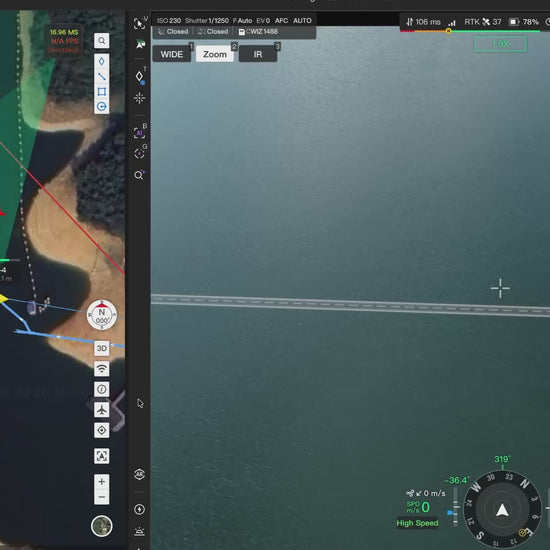Click the heading compass dial
550x550 pixels.
[502, 509]
